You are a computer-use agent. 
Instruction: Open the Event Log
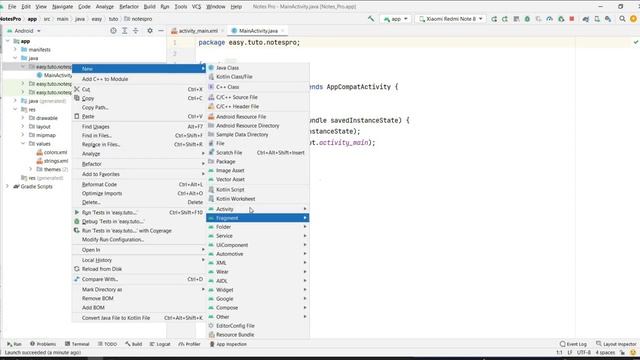(x=573, y=344)
